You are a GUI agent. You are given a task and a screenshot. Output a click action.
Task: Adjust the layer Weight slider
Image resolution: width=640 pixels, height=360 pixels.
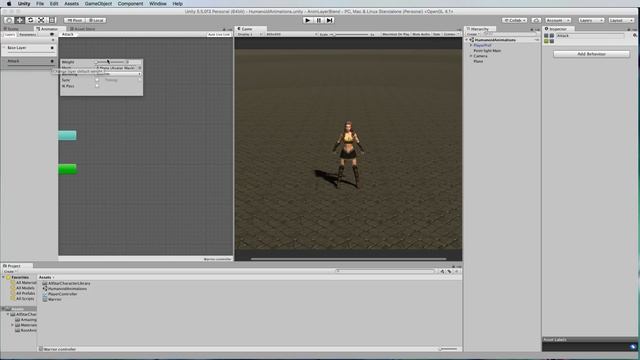click(109, 62)
